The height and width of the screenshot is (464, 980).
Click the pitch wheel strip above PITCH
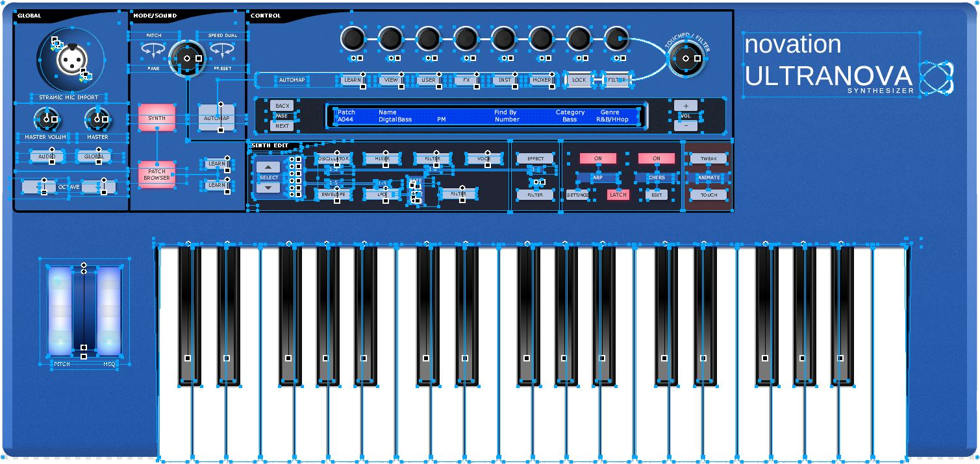click(60, 310)
